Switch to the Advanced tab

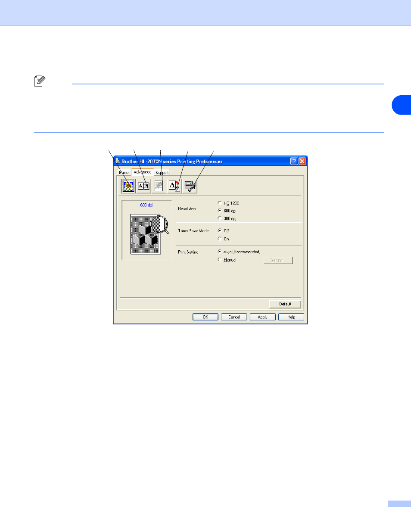pos(143,172)
